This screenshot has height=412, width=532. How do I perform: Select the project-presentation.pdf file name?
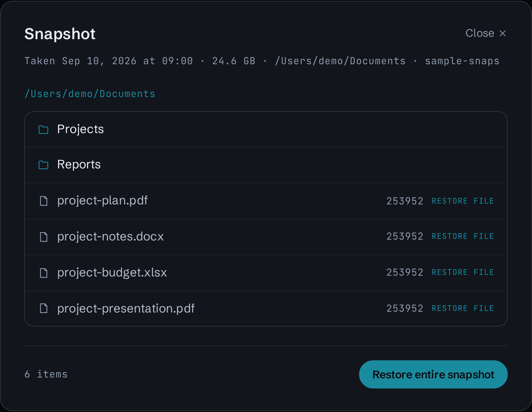[126, 309]
